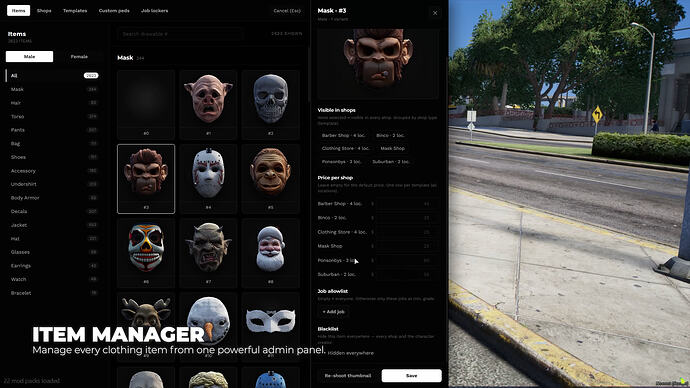690x388 pixels.
Task: Toggle Clothing Store chip under Visible in shops
Action: click(345, 148)
